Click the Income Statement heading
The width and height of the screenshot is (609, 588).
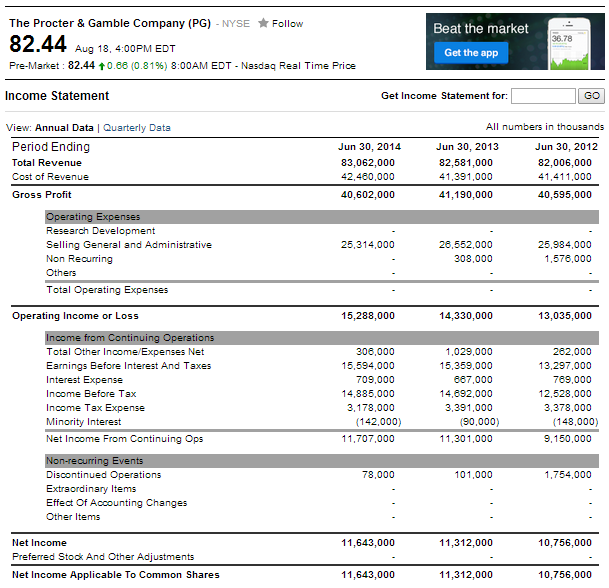tap(57, 96)
